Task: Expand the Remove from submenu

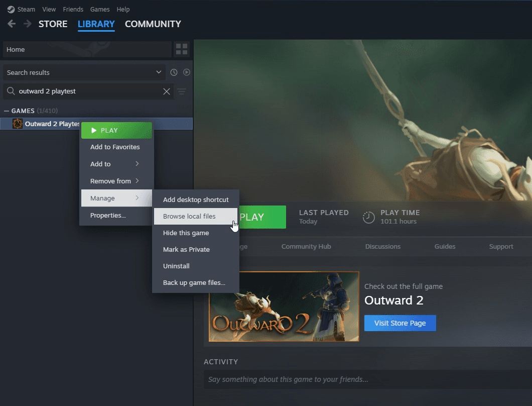Action: point(116,181)
